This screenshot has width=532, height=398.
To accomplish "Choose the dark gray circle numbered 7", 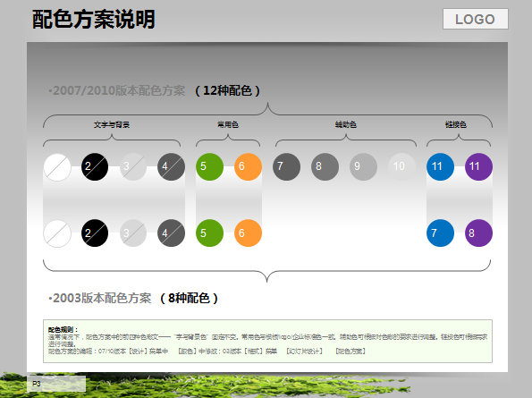I will [x=286, y=166].
